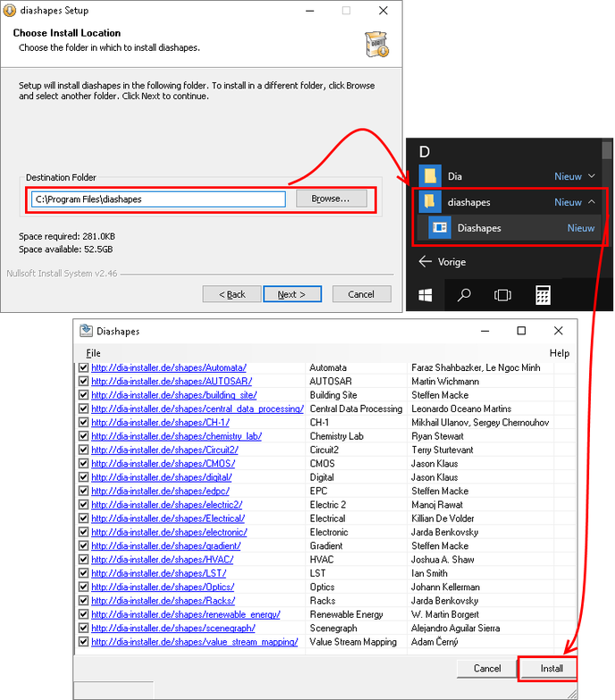Toggle the CMOS checkbox

click(x=83, y=463)
